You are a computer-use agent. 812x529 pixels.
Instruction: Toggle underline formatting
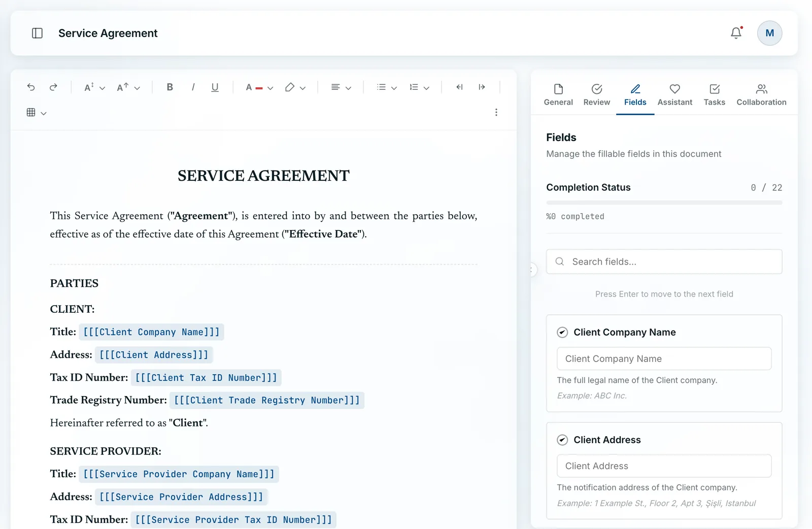pos(215,87)
